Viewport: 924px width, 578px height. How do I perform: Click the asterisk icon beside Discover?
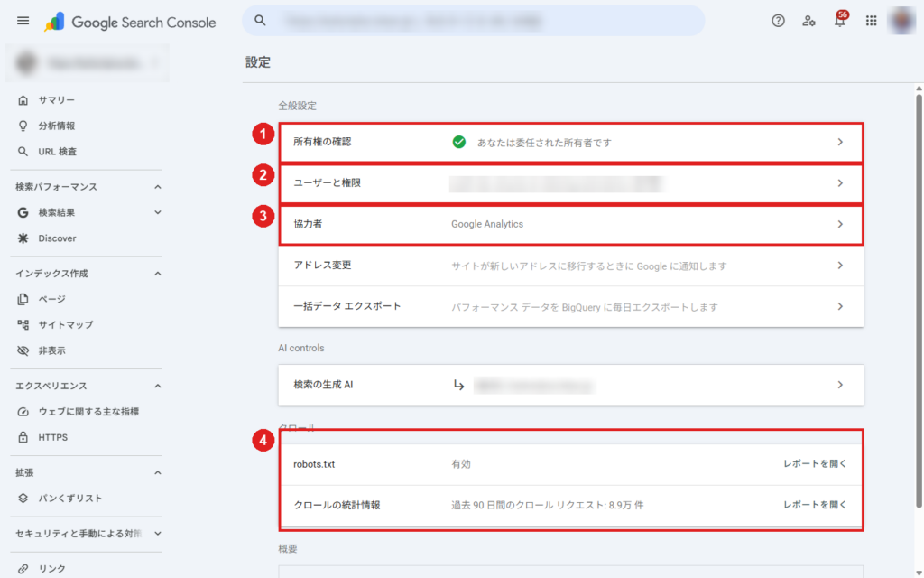(x=23, y=238)
